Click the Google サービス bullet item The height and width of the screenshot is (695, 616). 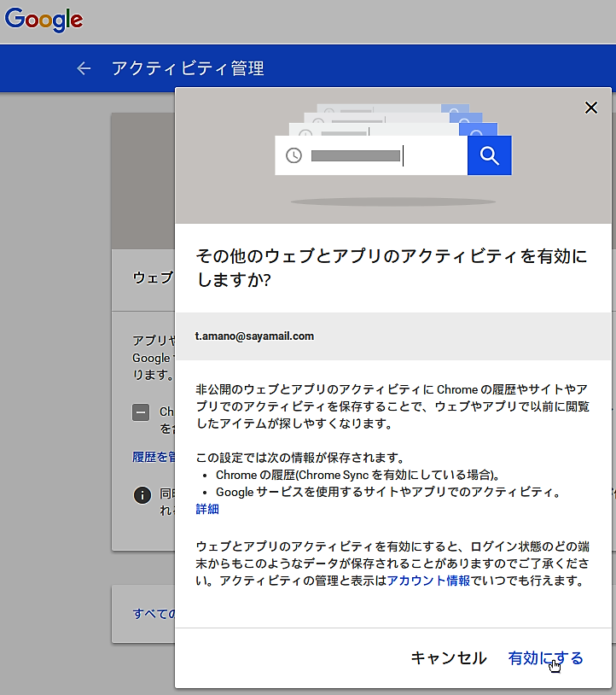click(x=387, y=492)
